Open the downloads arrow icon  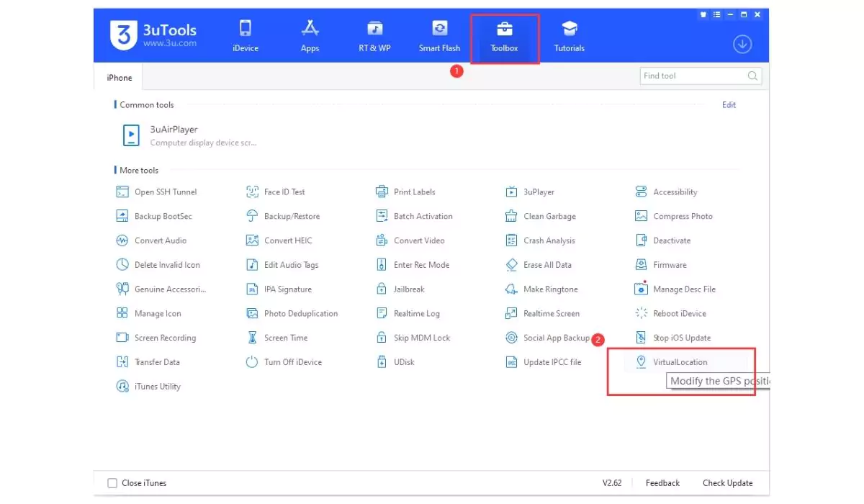(742, 44)
